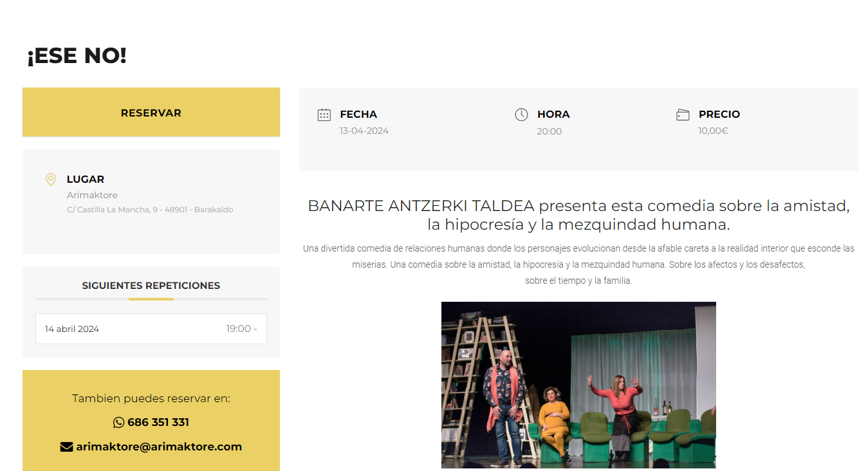Open WhatsApp number 686 351 331
The width and height of the screenshot is (868, 471).
pos(158,422)
